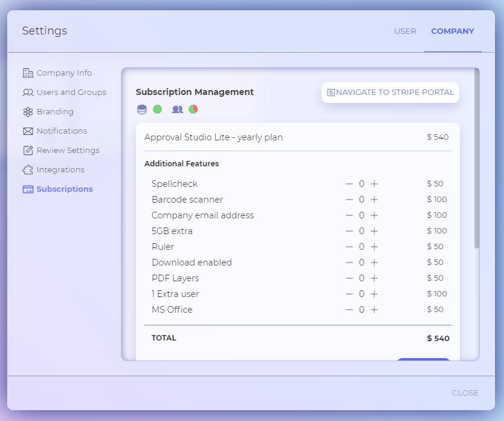The image size is (504, 421).
Task: Click the Integrations puzzle icon
Action: pos(28,169)
